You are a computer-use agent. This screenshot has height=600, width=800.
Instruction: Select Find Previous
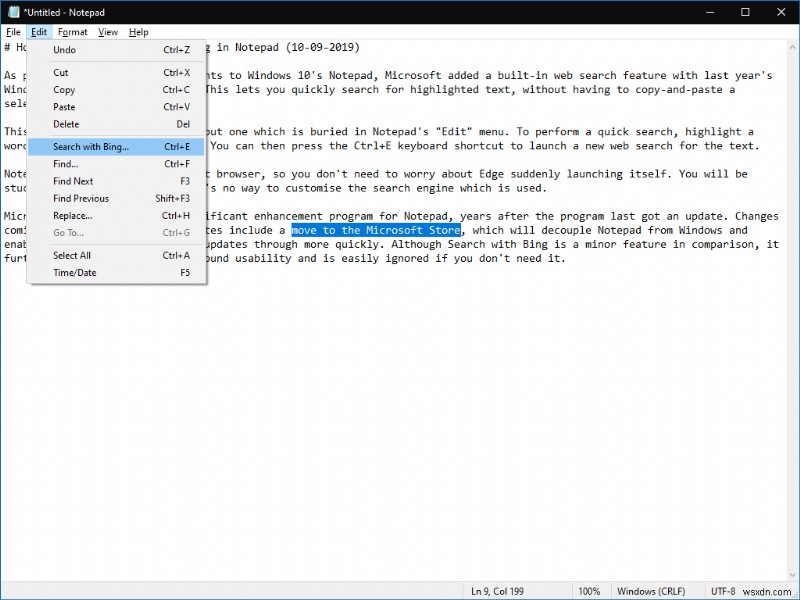82,198
